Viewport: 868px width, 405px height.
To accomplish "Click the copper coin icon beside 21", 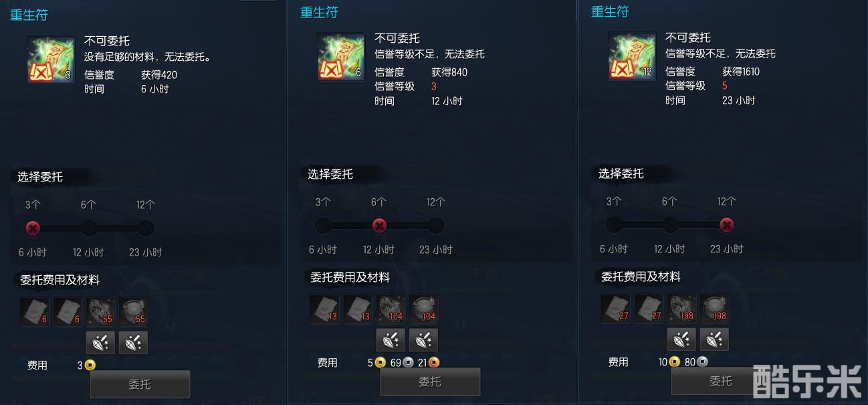I will [x=435, y=363].
